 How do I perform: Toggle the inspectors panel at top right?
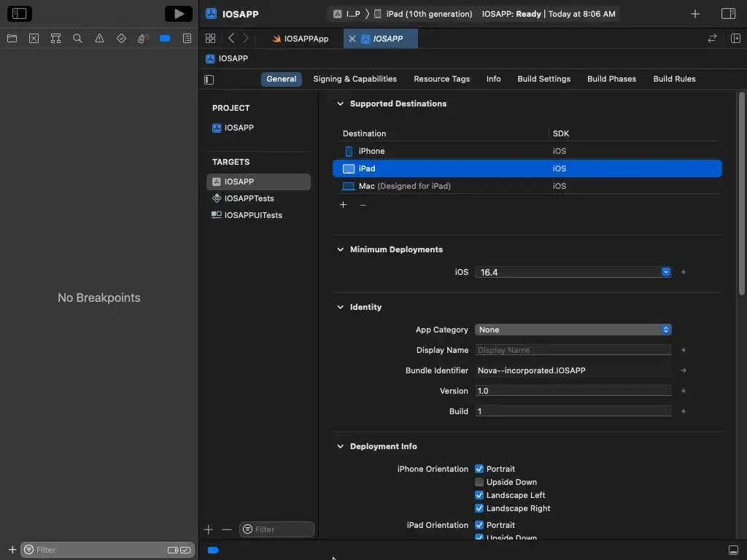tap(729, 14)
